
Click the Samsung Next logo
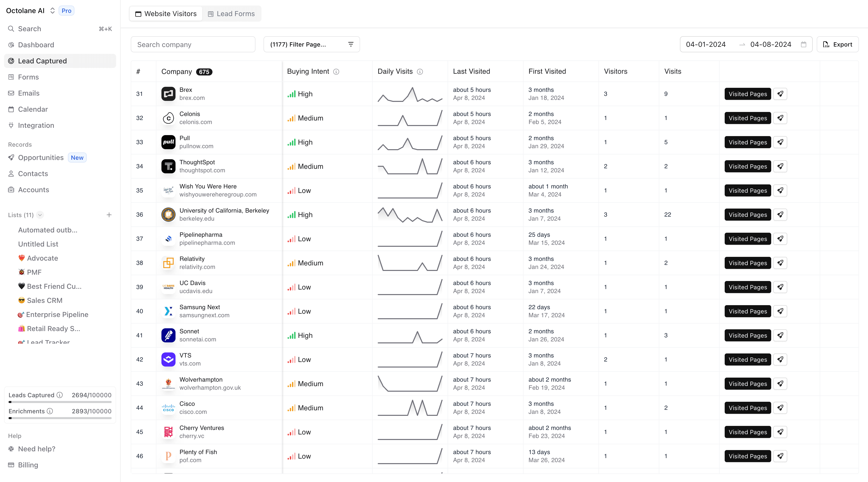(x=168, y=311)
